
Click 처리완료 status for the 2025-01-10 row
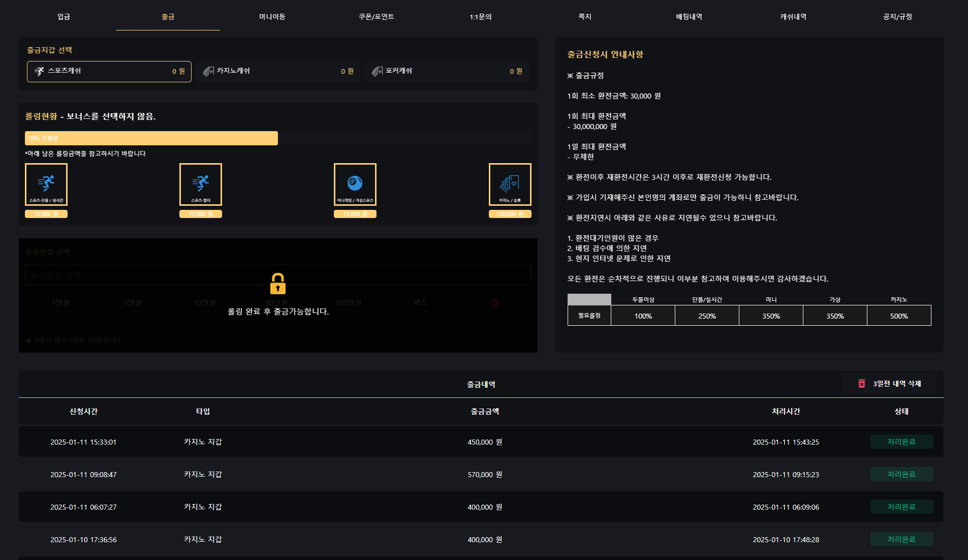tap(901, 539)
